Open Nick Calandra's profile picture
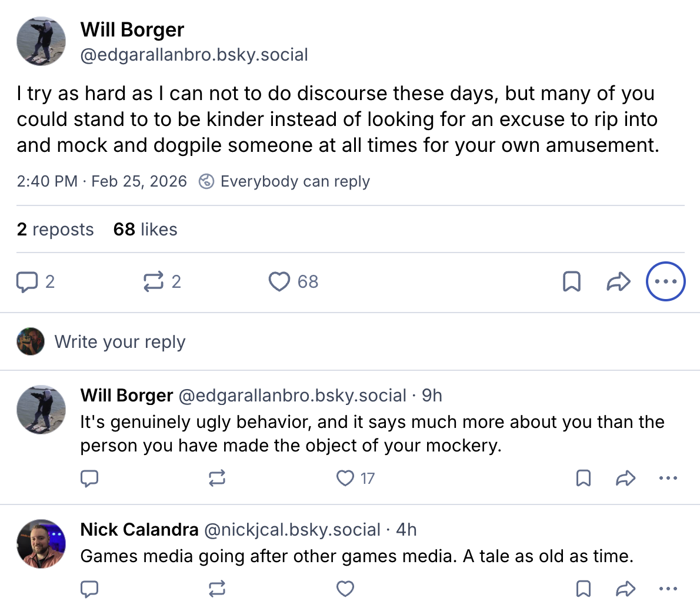This screenshot has height=611, width=700. tap(41, 544)
